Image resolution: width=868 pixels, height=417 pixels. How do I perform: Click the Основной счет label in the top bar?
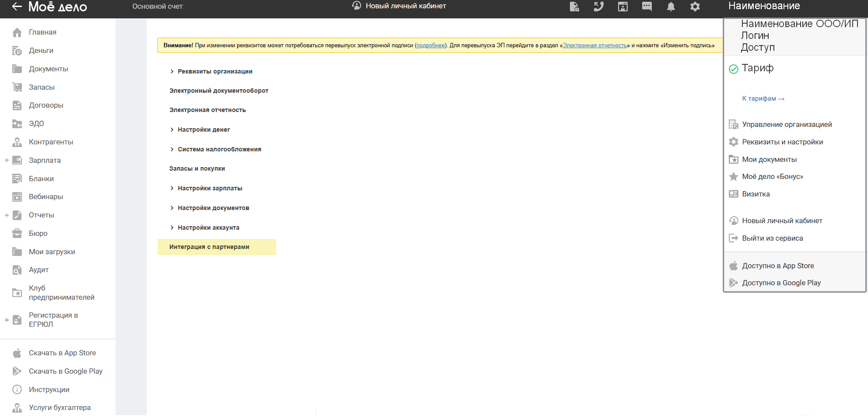[x=158, y=7]
